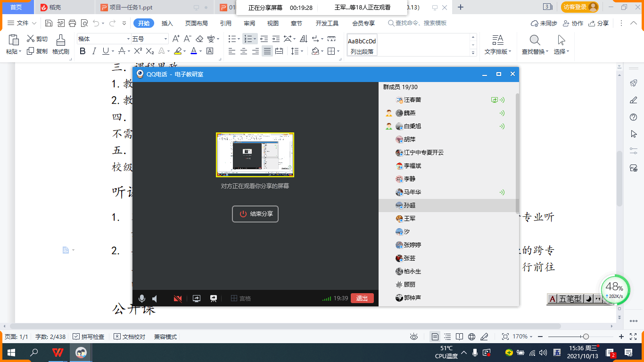Image resolution: width=644 pixels, height=362 pixels.
Task: Adjust the zoom slider handle
Action: pyautogui.click(x=586, y=337)
